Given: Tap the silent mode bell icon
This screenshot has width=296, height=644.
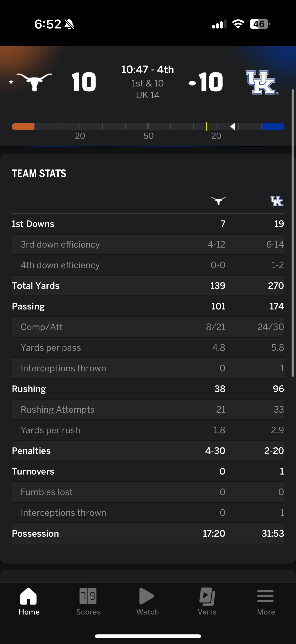Looking at the screenshot, I should [69, 24].
